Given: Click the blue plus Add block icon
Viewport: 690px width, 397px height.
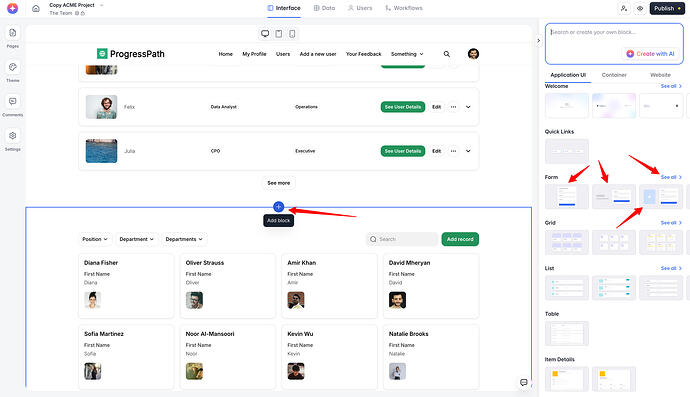Looking at the screenshot, I should 279,207.
